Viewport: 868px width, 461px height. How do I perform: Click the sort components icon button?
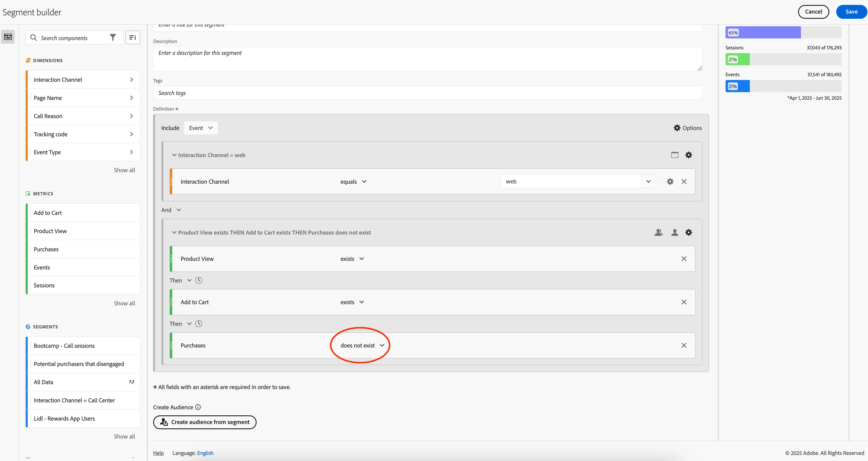133,37
